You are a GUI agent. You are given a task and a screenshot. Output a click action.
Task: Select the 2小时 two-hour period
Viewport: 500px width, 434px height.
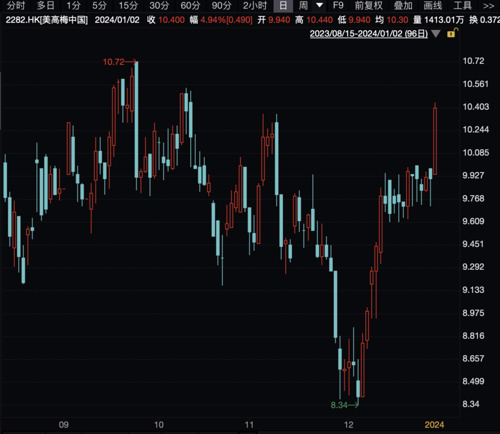(x=255, y=6)
